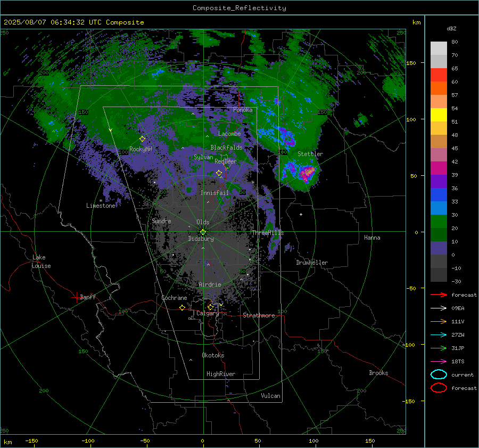Screen dimensions: 479x448
Task: Click the orange 111V arrow legend icon
Action: 439,321
